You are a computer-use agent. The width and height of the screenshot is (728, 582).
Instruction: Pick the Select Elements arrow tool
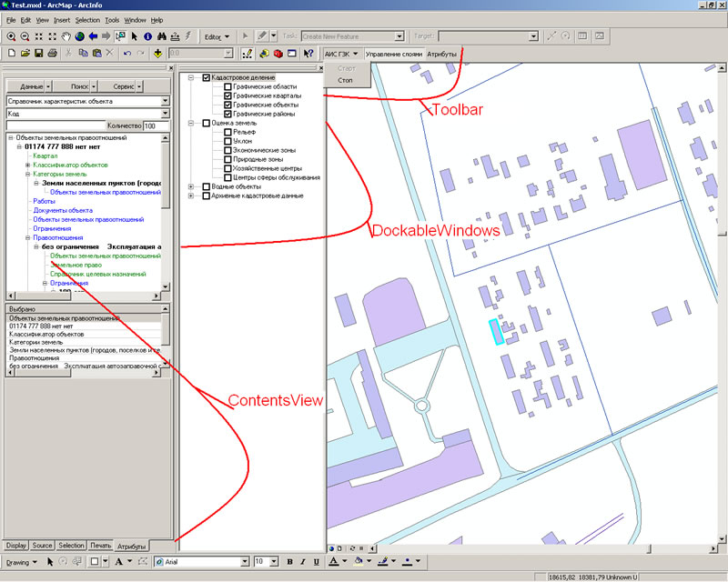[134, 36]
